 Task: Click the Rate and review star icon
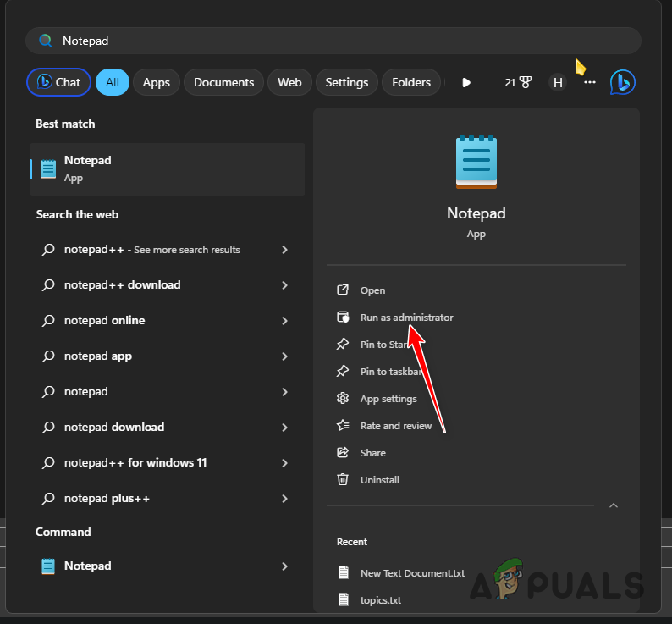tap(343, 425)
